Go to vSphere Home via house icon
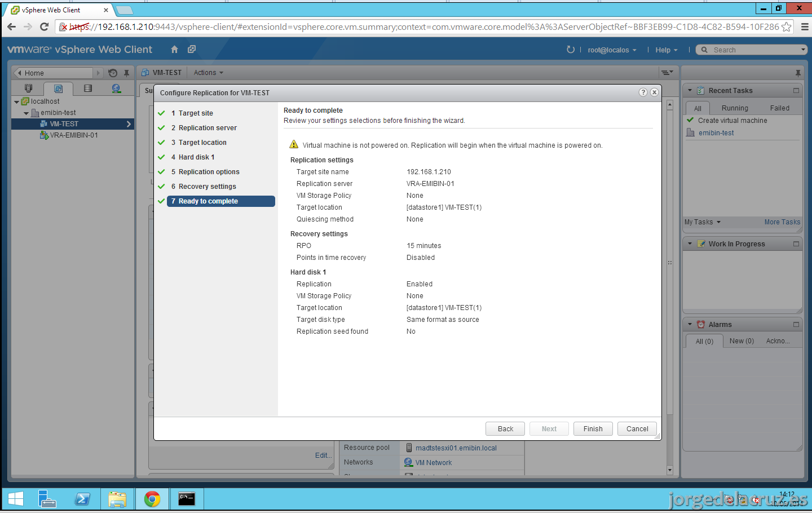This screenshot has width=812, height=513. pyautogui.click(x=174, y=50)
